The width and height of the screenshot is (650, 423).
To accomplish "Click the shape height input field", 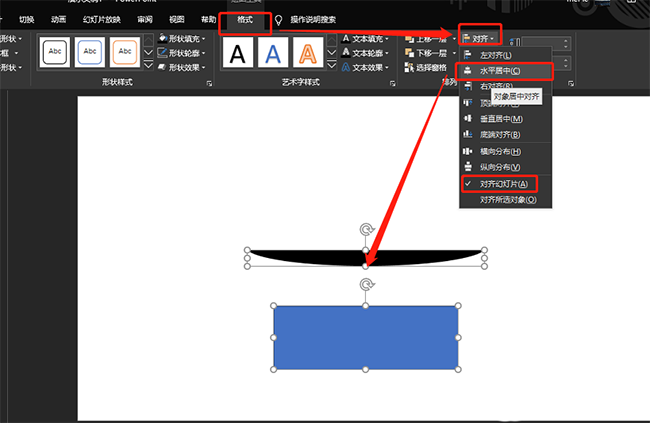I will pos(542,43).
